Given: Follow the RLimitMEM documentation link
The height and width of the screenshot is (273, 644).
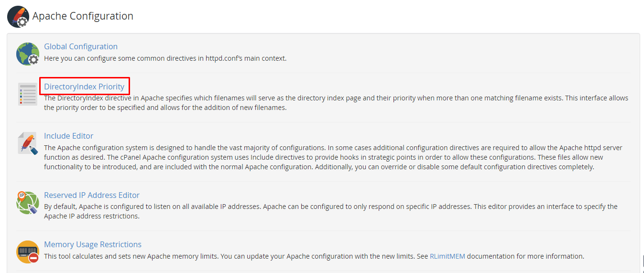Looking at the screenshot, I should [x=448, y=256].
